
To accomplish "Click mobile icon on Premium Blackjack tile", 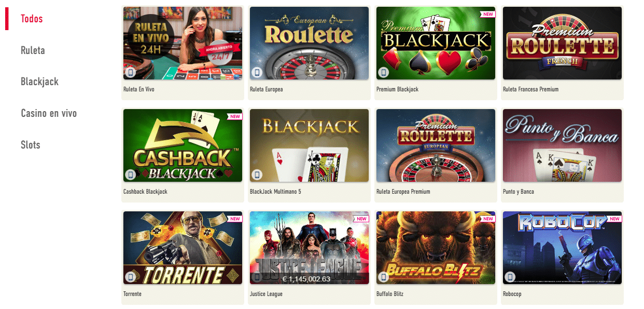I will [384, 72].
